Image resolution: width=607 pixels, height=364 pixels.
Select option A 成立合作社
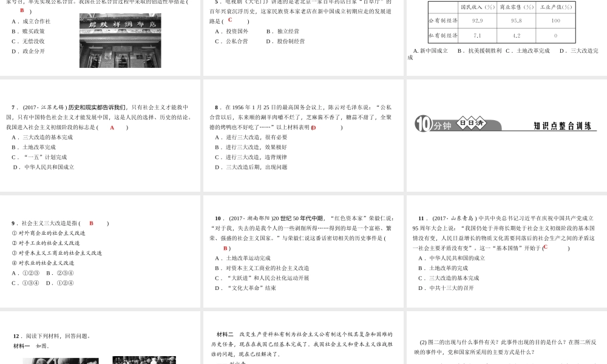pyautogui.click(x=31, y=21)
